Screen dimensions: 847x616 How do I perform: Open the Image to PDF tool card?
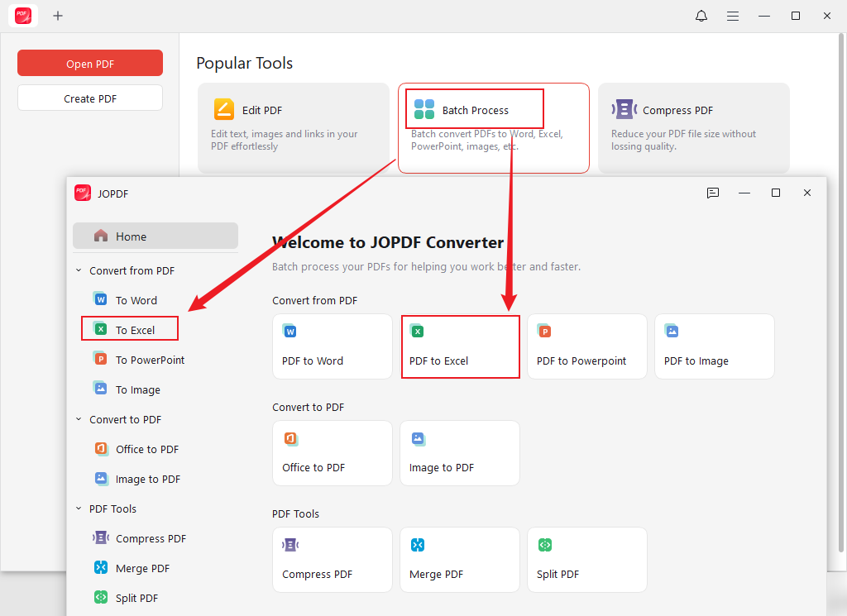460,453
